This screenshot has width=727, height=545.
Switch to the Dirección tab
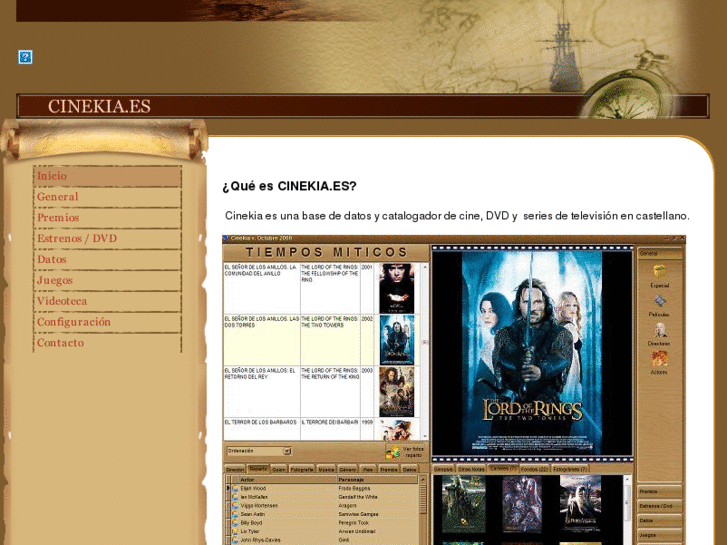click(x=235, y=469)
